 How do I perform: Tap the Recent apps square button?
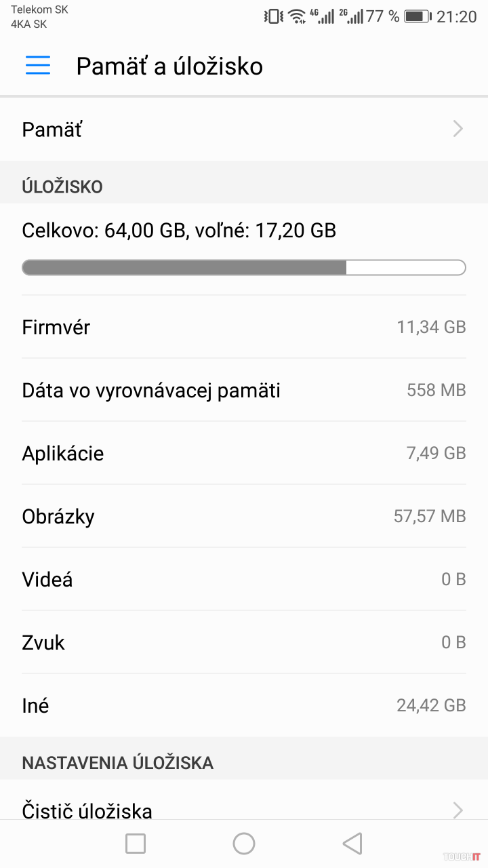(x=136, y=843)
